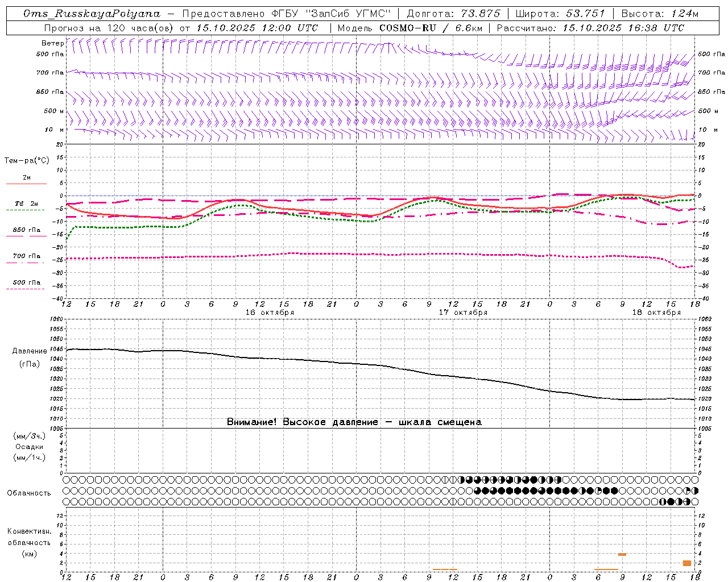728x582 pixels.
Task: Click the station name Oms_RusskayaPolyana
Action: pyautogui.click(x=92, y=14)
